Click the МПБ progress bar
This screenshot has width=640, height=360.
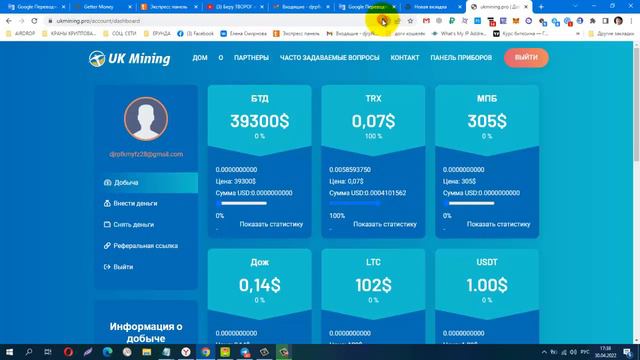(469, 203)
